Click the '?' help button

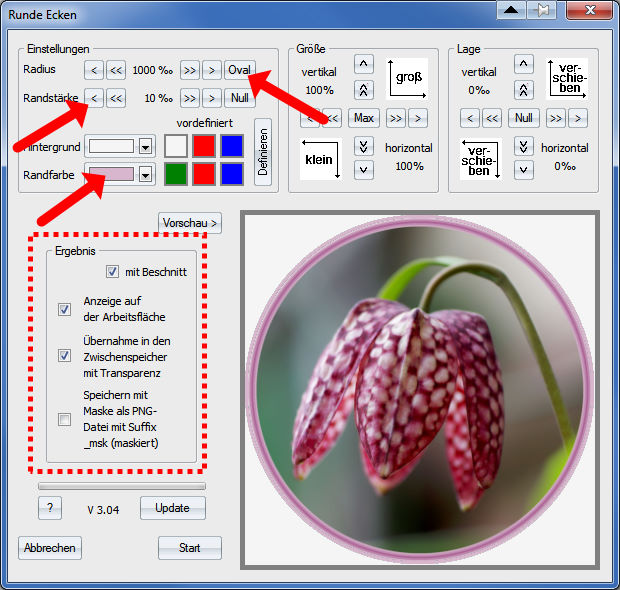pos(50,508)
